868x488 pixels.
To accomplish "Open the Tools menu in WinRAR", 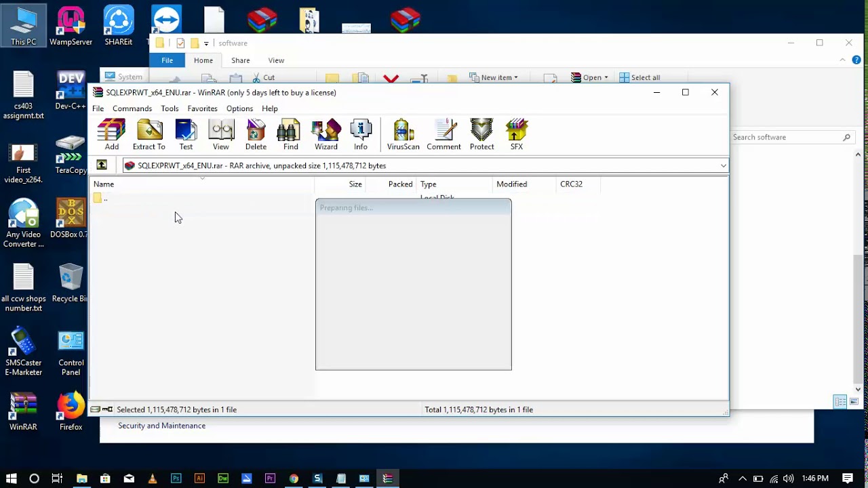I will pos(170,108).
